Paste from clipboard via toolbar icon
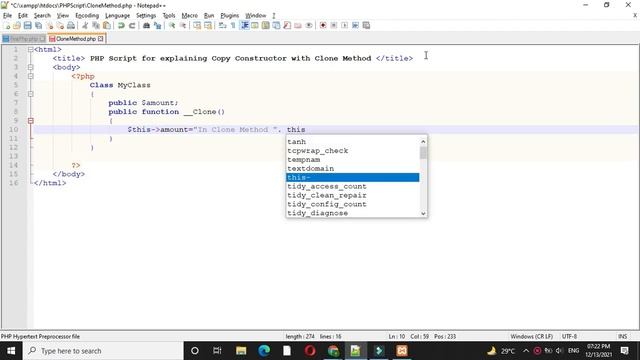The image size is (640, 360). pos(107,25)
